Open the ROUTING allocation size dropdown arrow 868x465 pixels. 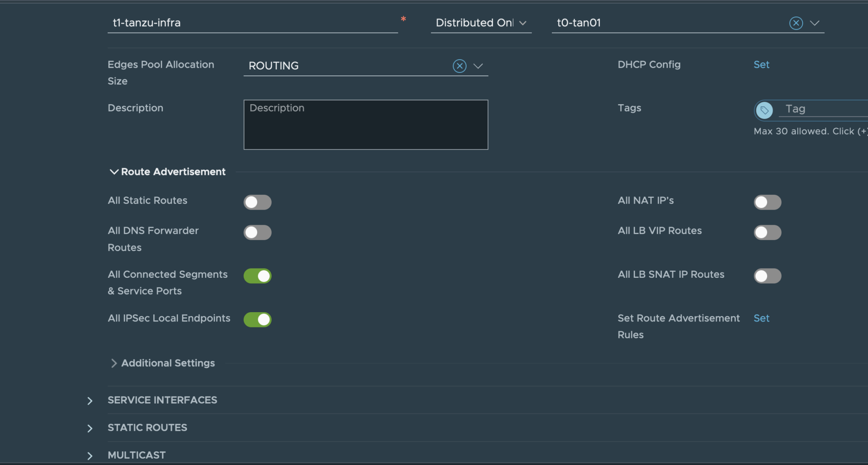pyautogui.click(x=478, y=66)
